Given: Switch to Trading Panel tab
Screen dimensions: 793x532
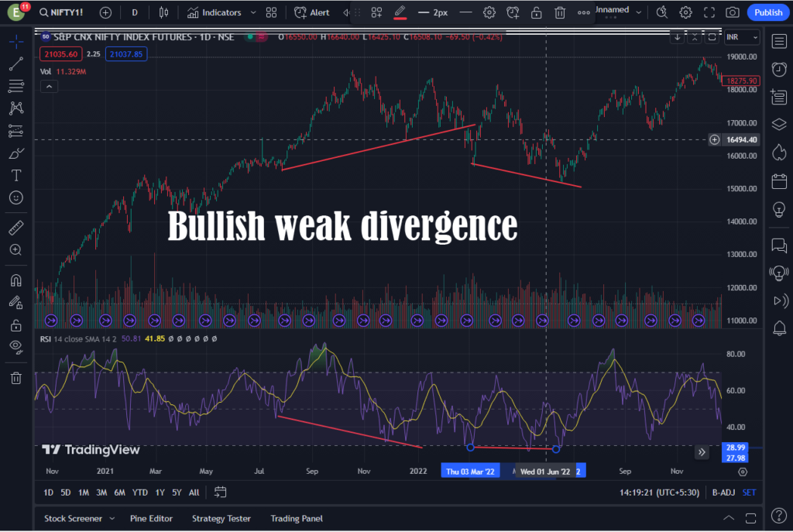Looking at the screenshot, I should click(x=297, y=519).
